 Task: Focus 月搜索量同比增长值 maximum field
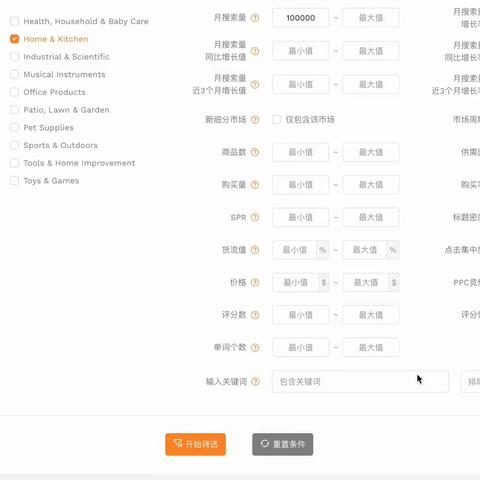pyautogui.click(x=371, y=51)
